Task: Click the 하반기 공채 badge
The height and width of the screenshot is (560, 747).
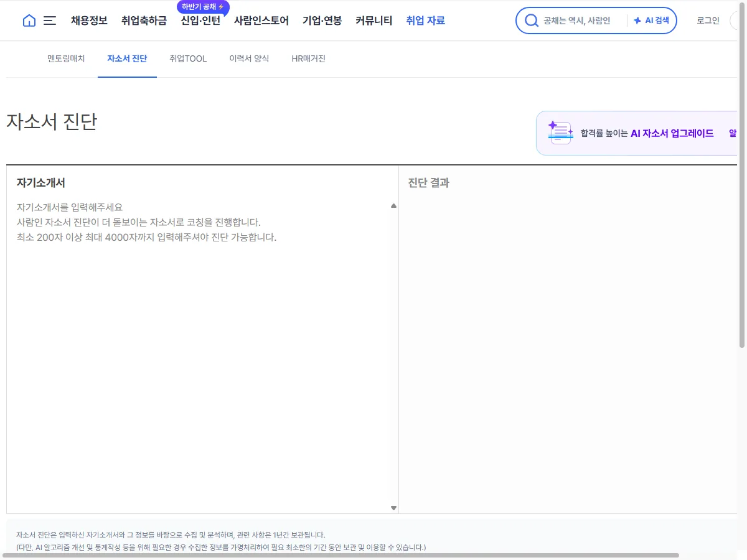Action: [203, 7]
